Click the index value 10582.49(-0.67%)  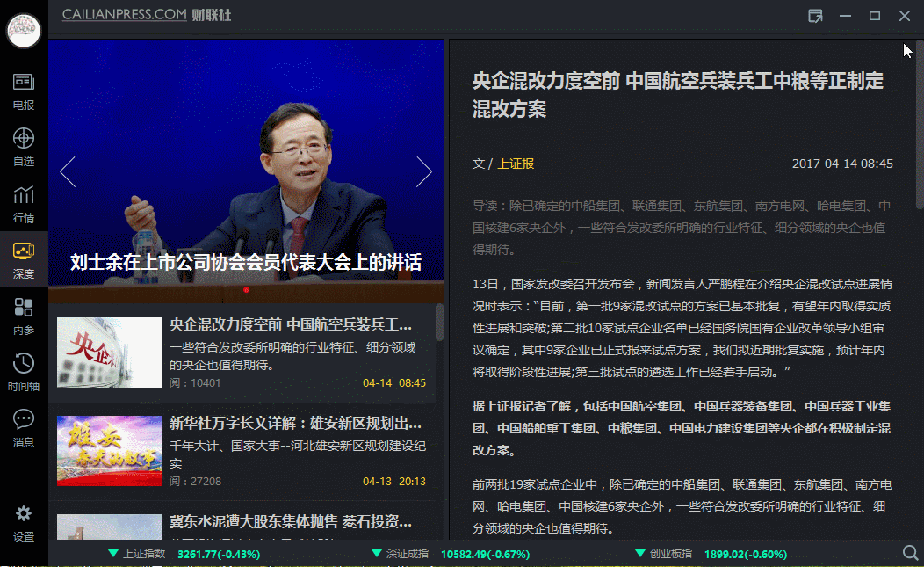click(485, 555)
